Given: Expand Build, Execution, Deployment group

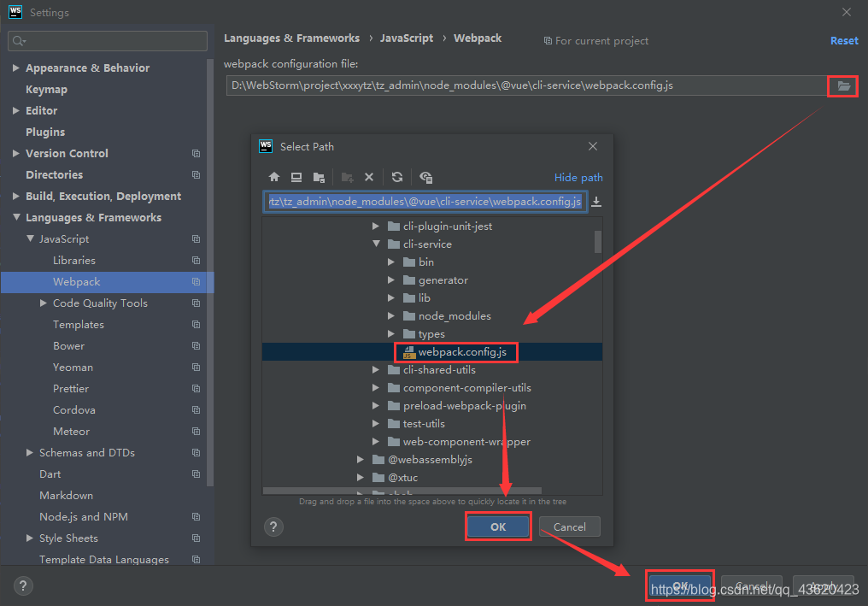Looking at the screenshot, I should (16, 196).
